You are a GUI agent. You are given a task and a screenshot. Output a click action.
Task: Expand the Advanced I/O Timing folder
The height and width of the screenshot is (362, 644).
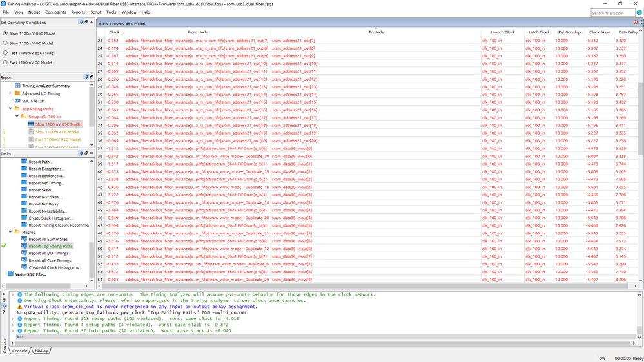pos(10,93)
